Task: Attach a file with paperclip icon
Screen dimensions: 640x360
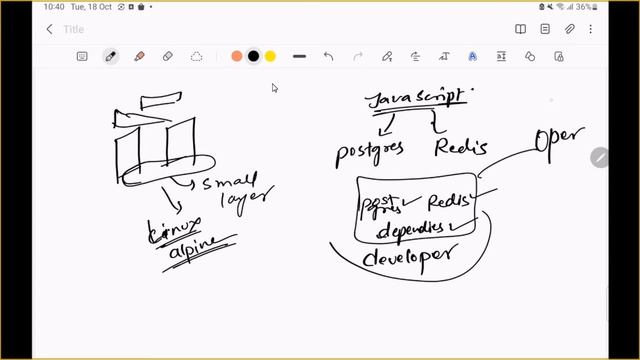Action: [570, 29]
